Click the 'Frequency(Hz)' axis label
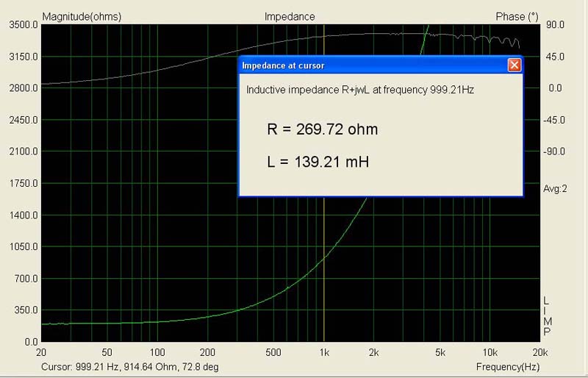The image size is (588, 378). pos(507,366)
